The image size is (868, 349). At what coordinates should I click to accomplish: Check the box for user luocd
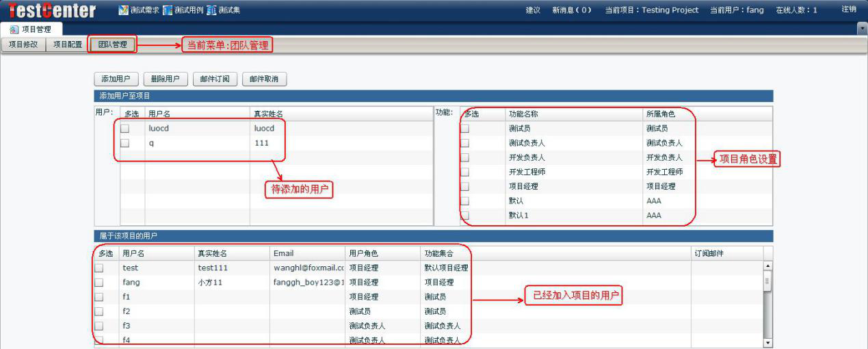tap(124, 128)
